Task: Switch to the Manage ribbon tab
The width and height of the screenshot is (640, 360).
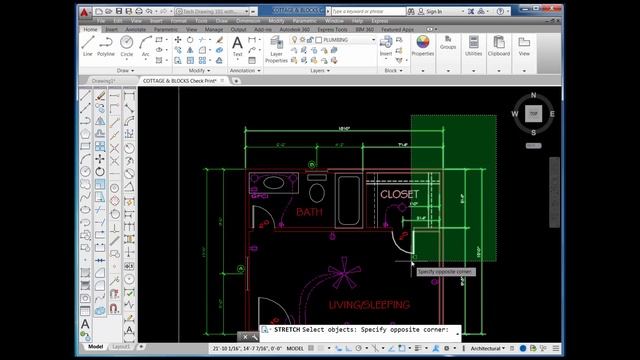Action: tap(214, 30)
